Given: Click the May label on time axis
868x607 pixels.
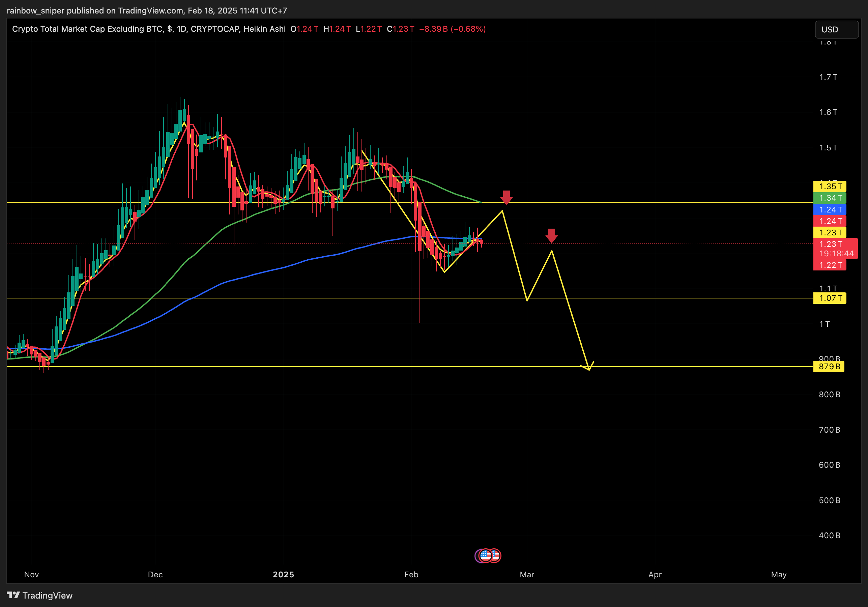Looking at the screenshot, I should pos(779,575).
